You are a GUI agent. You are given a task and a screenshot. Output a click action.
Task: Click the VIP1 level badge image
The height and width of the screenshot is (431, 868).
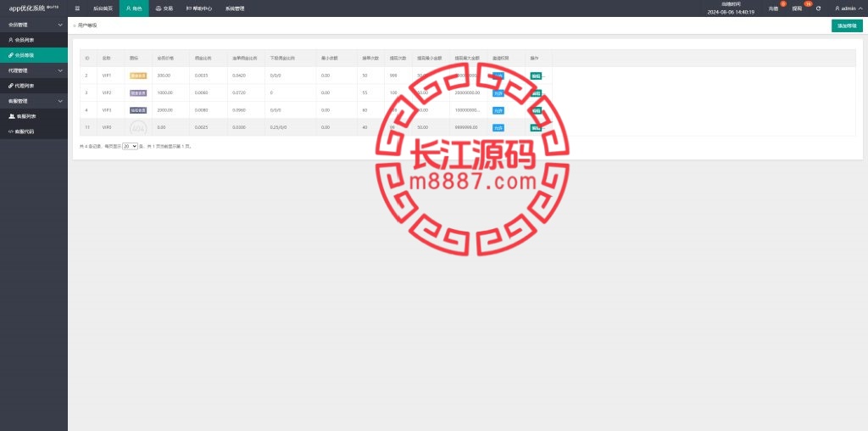(x=138, y=76)
